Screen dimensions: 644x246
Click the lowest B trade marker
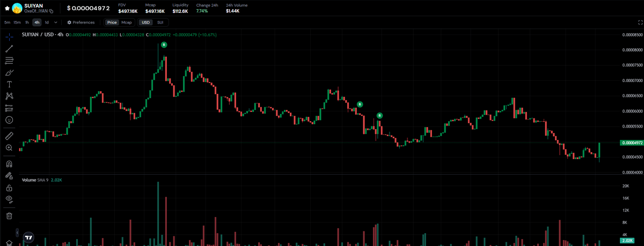[x=379, y=115]
